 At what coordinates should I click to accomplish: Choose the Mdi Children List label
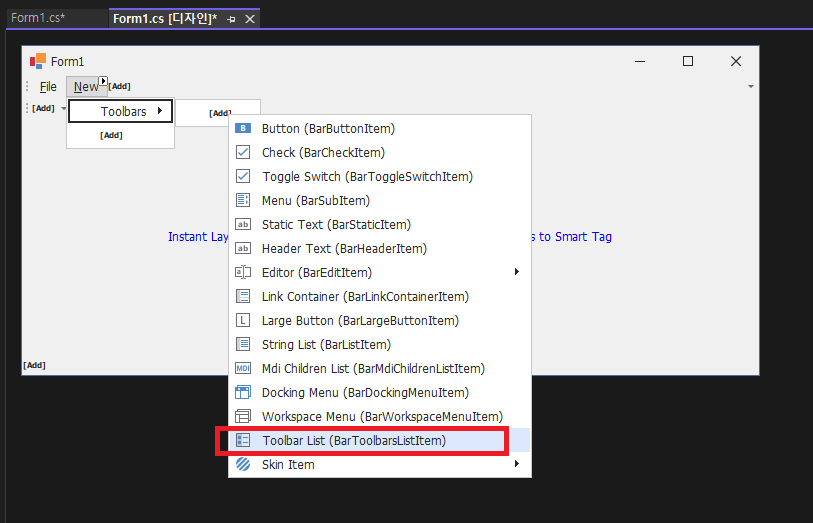pos(373,369)
